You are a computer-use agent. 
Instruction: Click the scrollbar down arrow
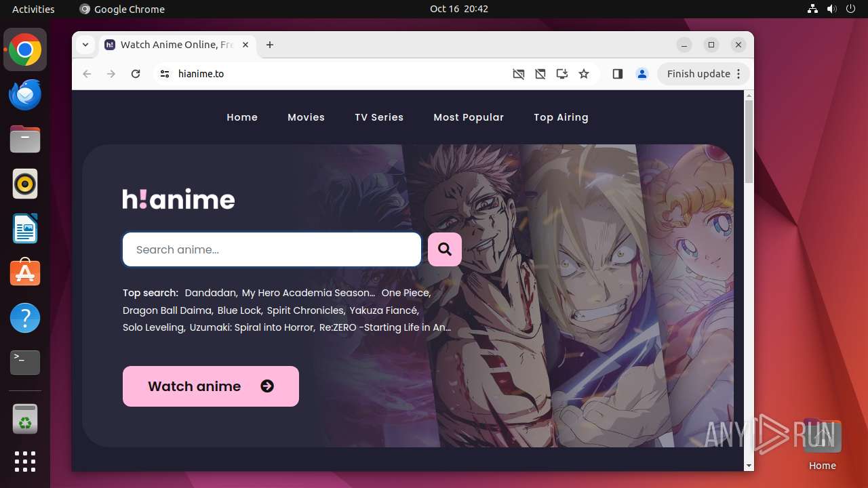pyautogui.click(x=749, y=466)
